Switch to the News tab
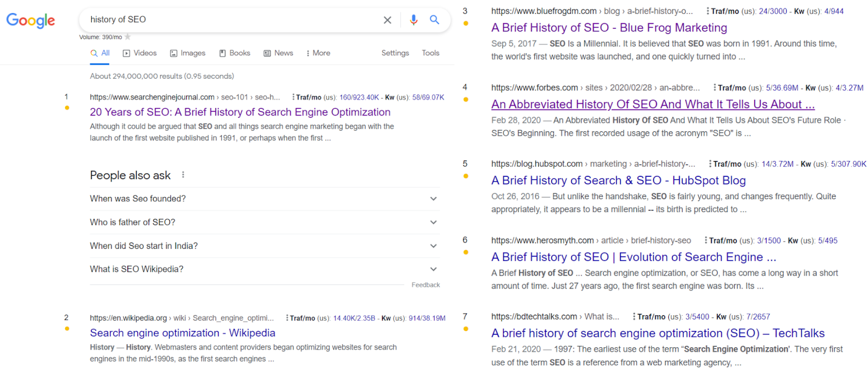 278,53
